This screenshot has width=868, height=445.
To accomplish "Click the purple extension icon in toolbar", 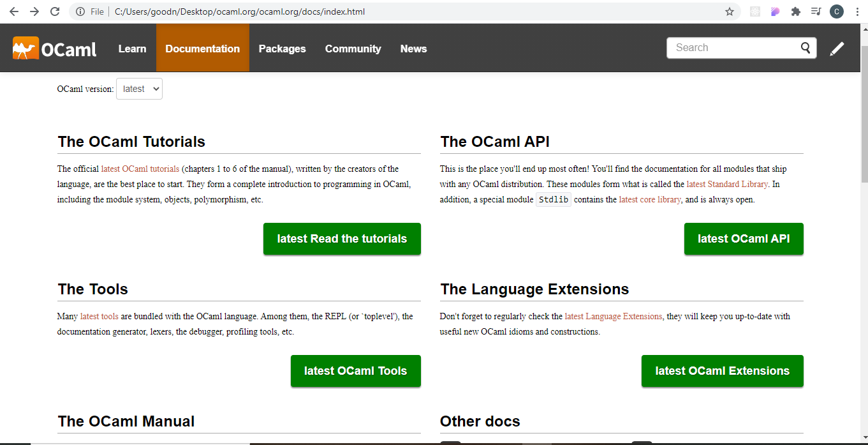I will [775, 11].
